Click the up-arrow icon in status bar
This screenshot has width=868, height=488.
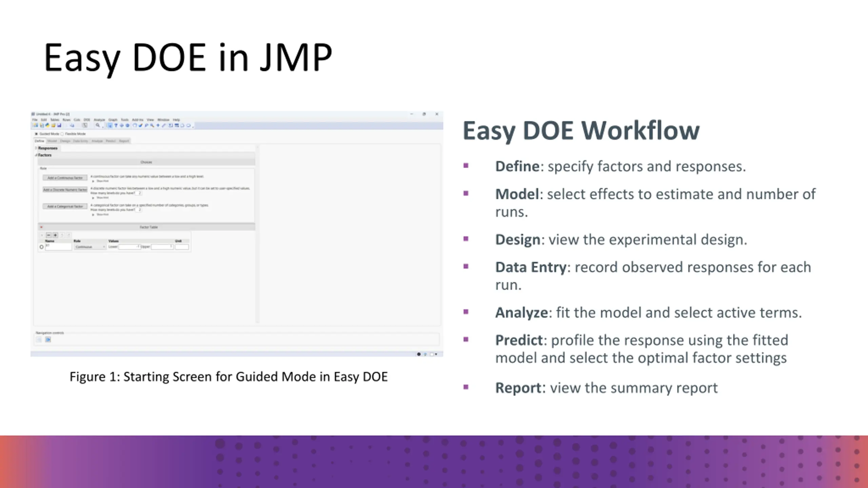[425, 354]
